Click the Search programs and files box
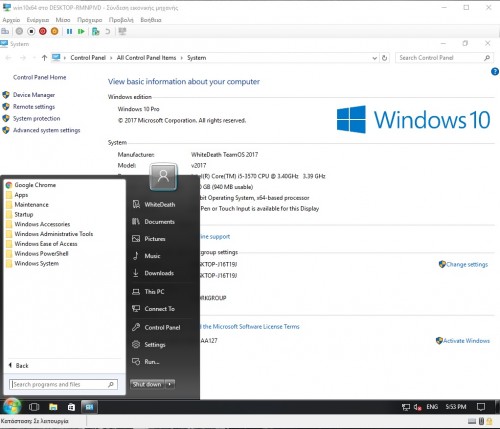 (x=63, y=384)
